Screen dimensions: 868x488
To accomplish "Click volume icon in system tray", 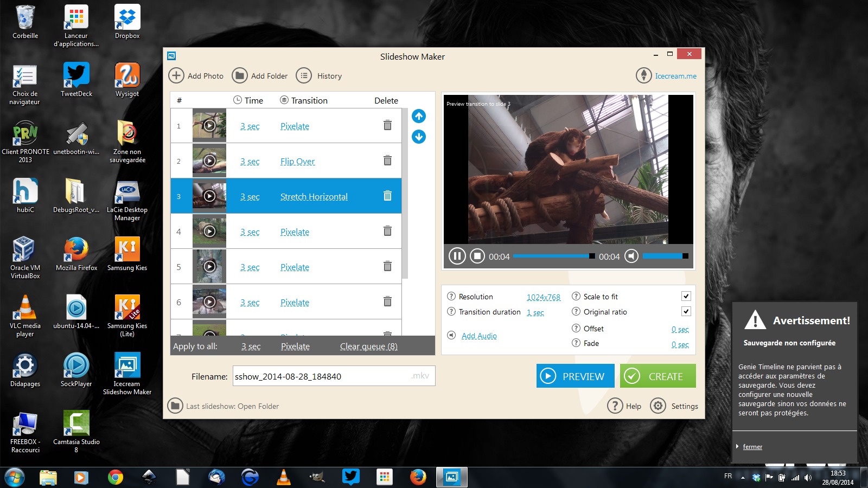I will coord(808,477).
